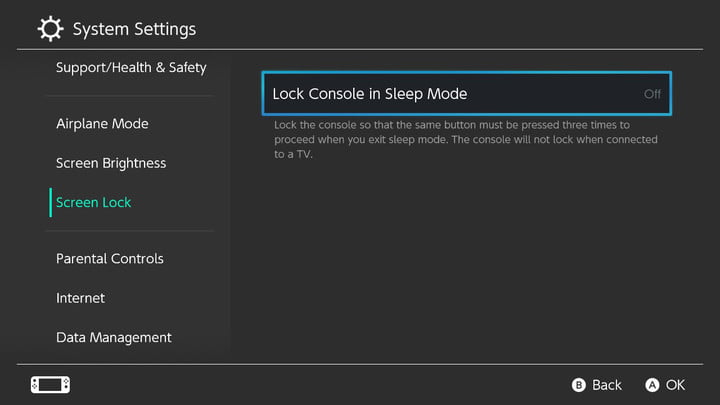Screen dimensions: 720x405
Task: Toggle Lock Console in Sleep Mode
Action: [x=467, y=94]
